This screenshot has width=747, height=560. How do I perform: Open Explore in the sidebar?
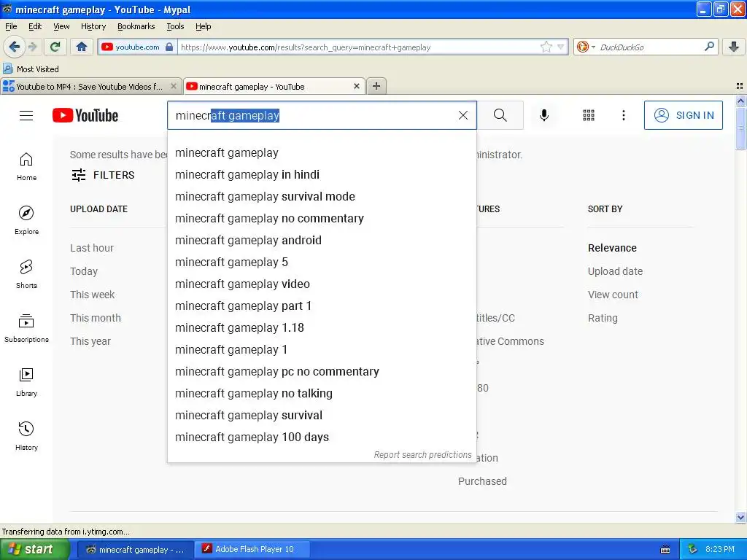click(26, 220)
